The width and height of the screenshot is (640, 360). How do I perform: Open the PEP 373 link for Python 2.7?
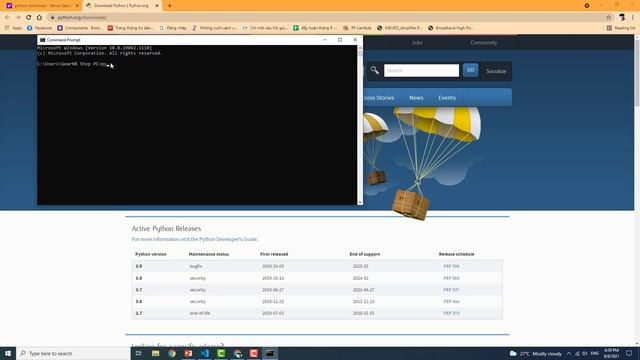(x=451, y=313)
